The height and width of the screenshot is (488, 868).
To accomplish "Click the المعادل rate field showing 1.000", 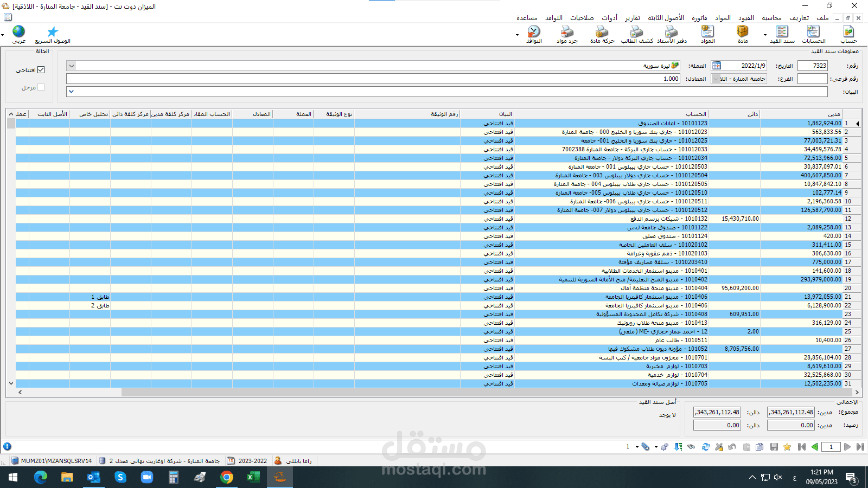I will [373, 79].
